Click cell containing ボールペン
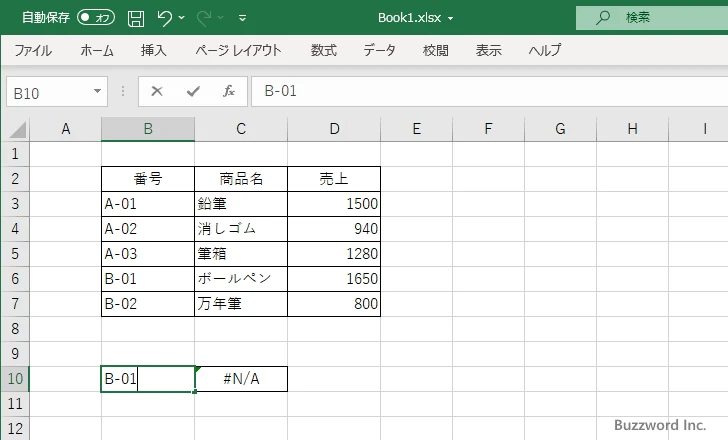 point(241,279)
